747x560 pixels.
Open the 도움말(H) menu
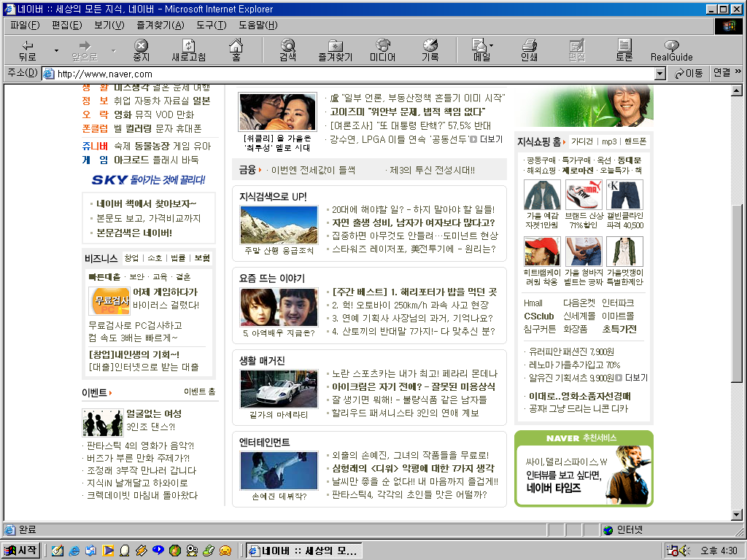258,26
